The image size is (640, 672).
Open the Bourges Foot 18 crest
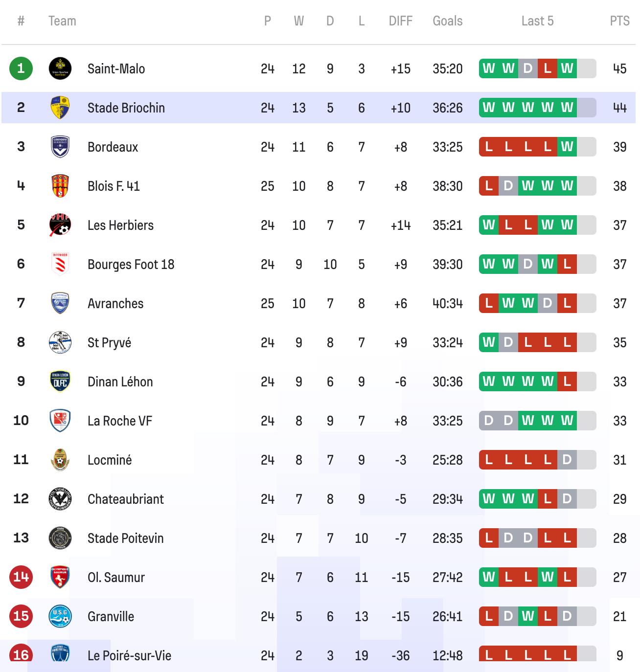pos(60,264)
